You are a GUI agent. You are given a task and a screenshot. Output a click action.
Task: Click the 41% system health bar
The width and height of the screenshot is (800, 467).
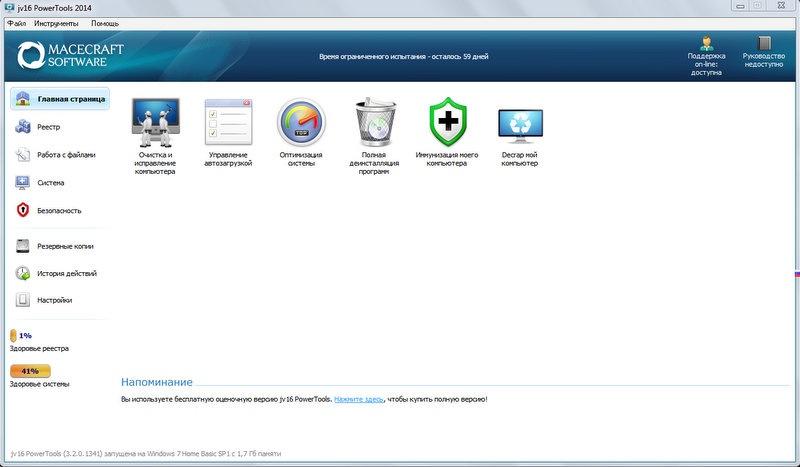pos(30,371)
